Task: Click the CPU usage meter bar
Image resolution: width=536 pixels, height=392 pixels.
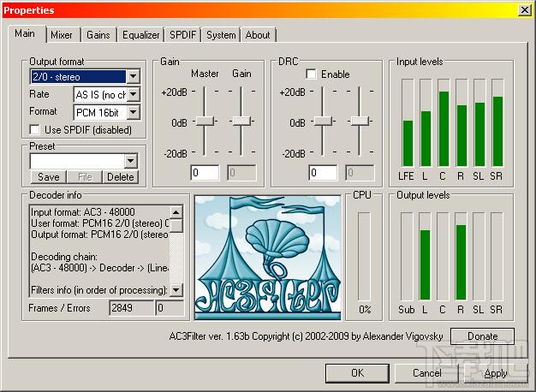Action: point(365,257)
